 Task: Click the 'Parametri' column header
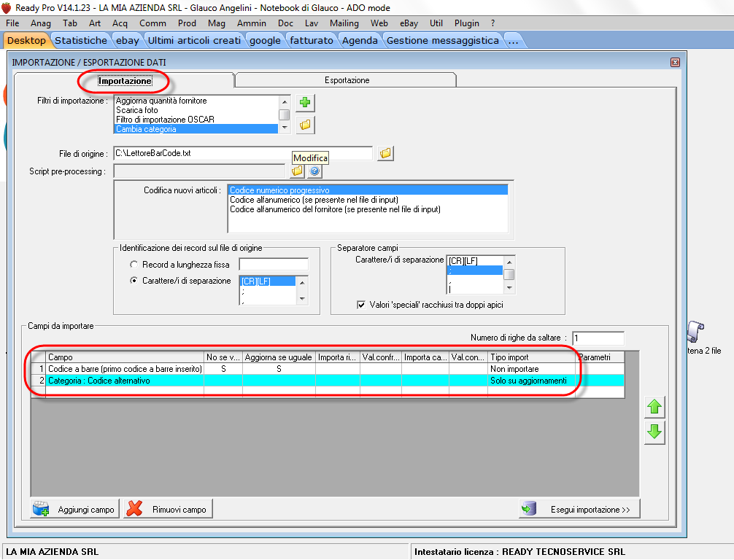click(x=600, y=357)
